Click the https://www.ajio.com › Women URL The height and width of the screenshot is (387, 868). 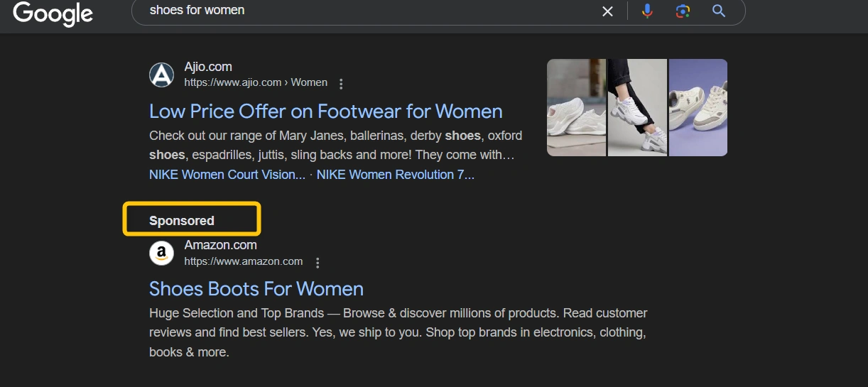click(x=256, y=82)
